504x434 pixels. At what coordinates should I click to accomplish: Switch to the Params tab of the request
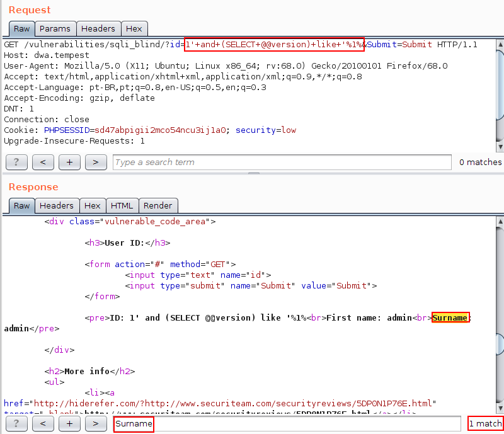tap(55, 28)
